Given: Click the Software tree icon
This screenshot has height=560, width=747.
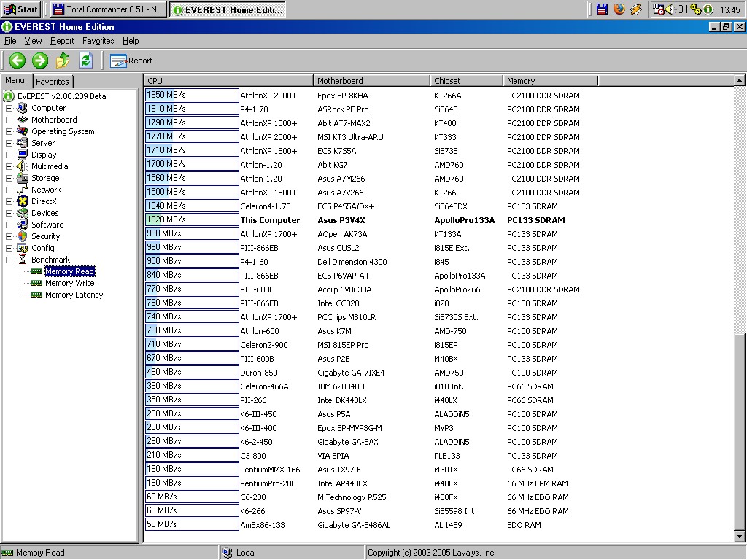Looking at the screenshot, I should coord(23,225).
